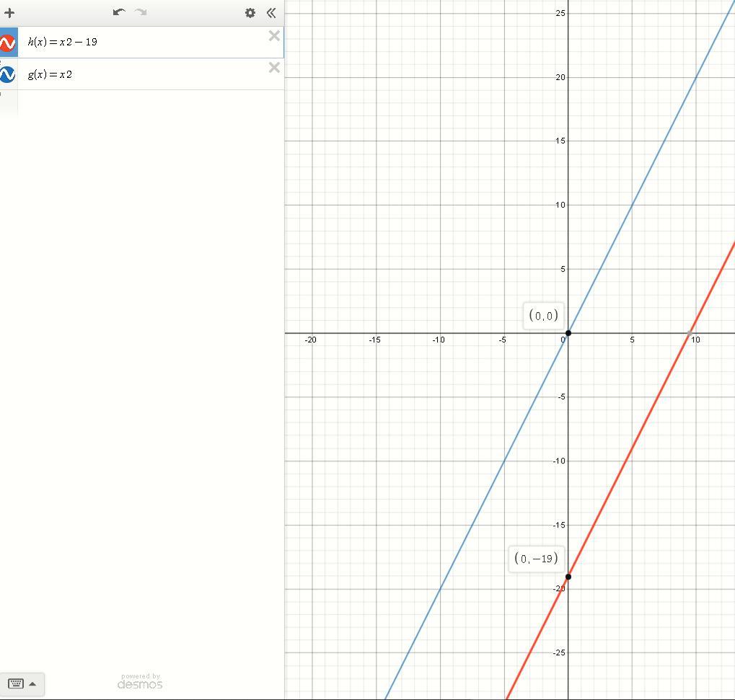Click the (0, −19) coordinate label
Screen dimensions: 735x700
(x=536, y=559)
